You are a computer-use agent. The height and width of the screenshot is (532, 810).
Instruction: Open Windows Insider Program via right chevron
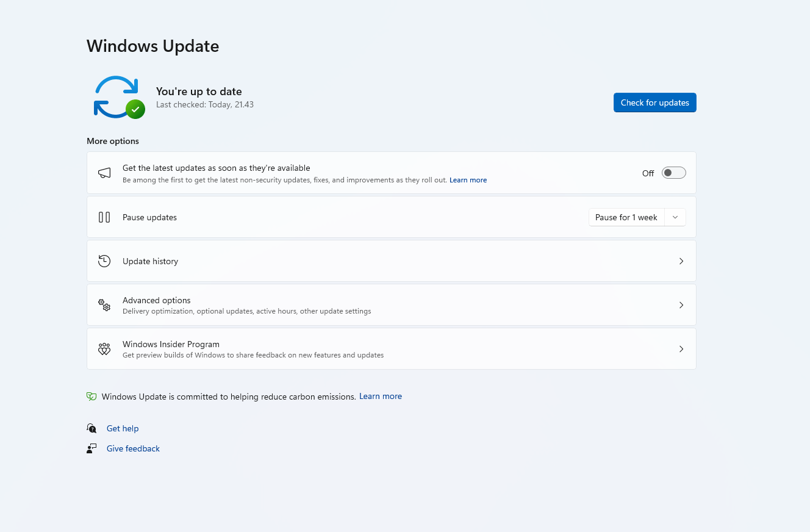681,349
